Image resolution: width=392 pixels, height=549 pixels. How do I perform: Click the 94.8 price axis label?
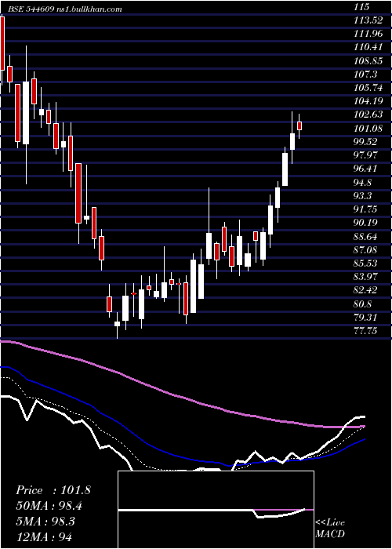[364, 182]
